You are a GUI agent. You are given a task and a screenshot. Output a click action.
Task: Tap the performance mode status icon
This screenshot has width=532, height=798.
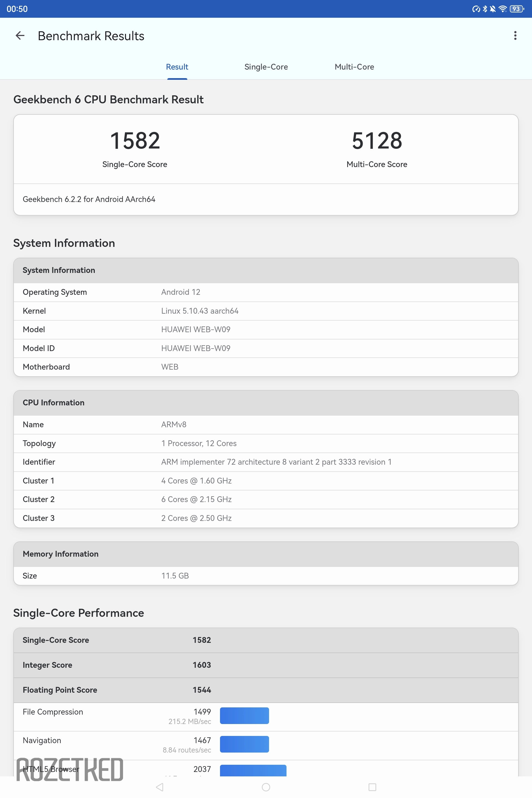476,9
